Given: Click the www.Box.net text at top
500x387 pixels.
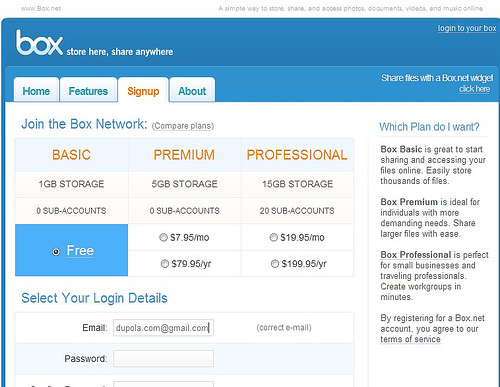Looking at the screenshot, I should 41,8.
